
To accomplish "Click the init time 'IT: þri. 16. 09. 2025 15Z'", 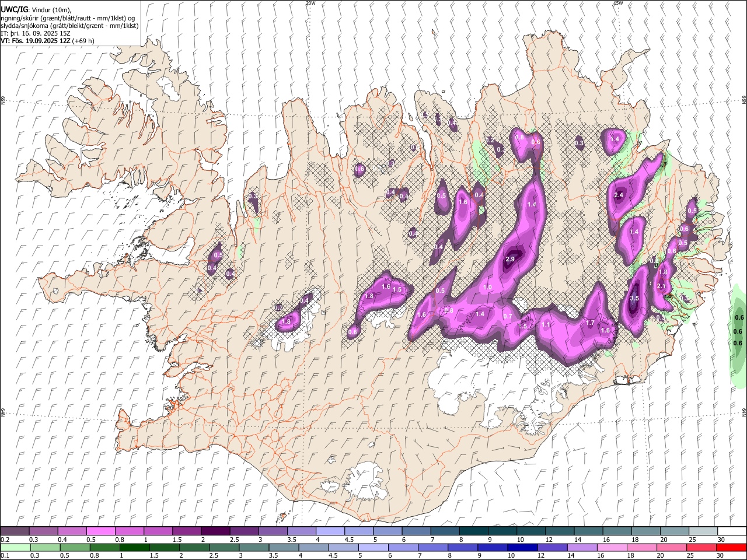I will tap(36, 33).
